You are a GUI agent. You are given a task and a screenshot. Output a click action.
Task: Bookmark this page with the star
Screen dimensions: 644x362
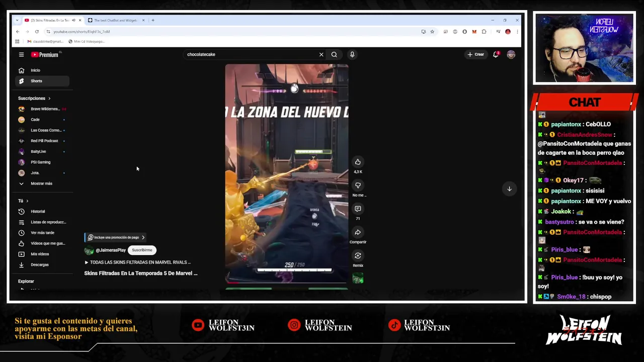pyautogui.click(x=432, y=32)
